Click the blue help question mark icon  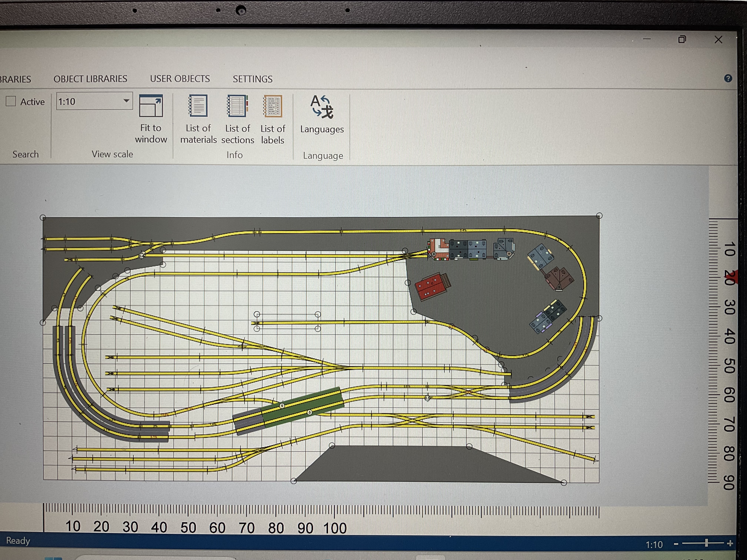click(x=728, y=78)
